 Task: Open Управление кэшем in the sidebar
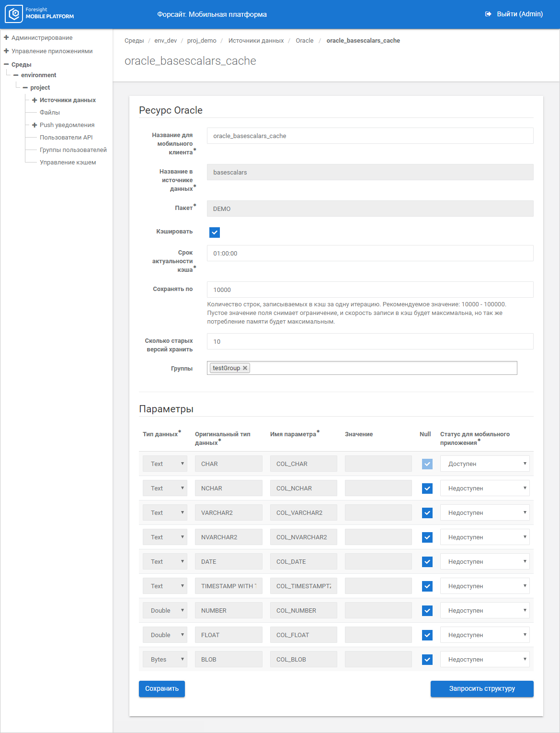coord(68,163)
